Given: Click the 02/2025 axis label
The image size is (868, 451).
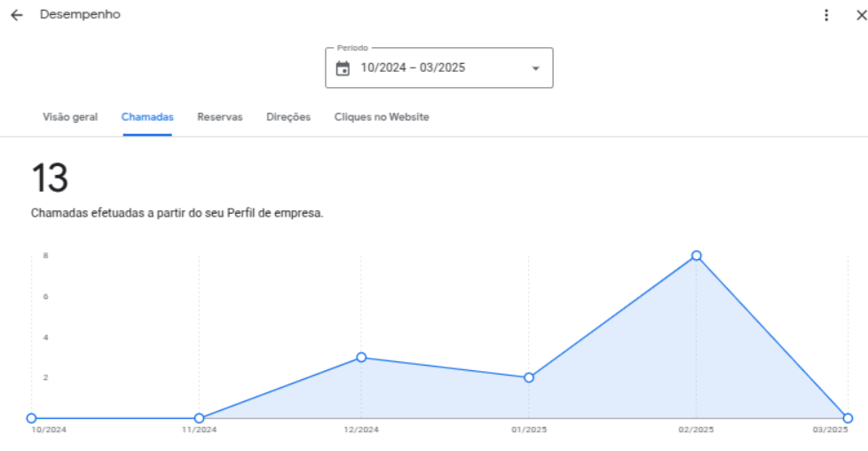Looking at the screenshot, I should [696, 430].
